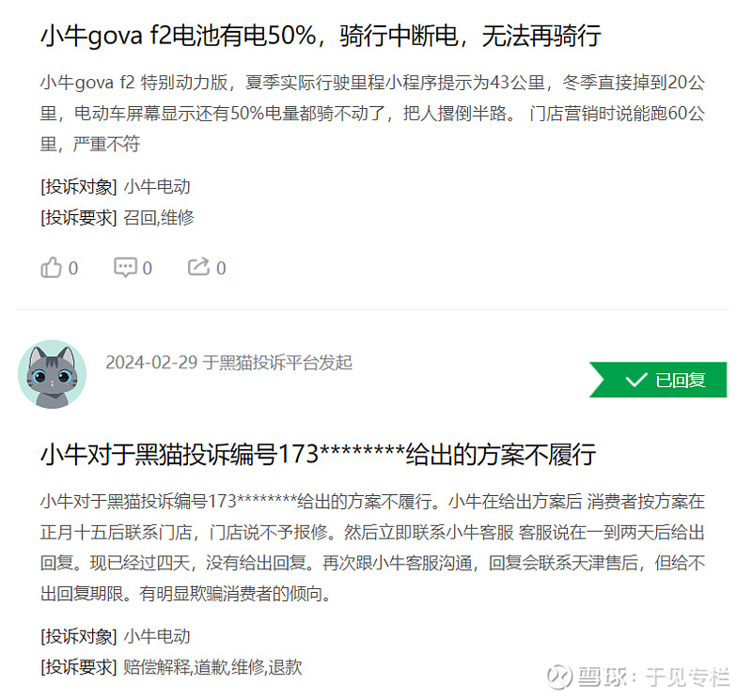This screenshot has width=752, height=700.
Task: Click the thumbs-up like icon
Action: (x=51, y=268)
